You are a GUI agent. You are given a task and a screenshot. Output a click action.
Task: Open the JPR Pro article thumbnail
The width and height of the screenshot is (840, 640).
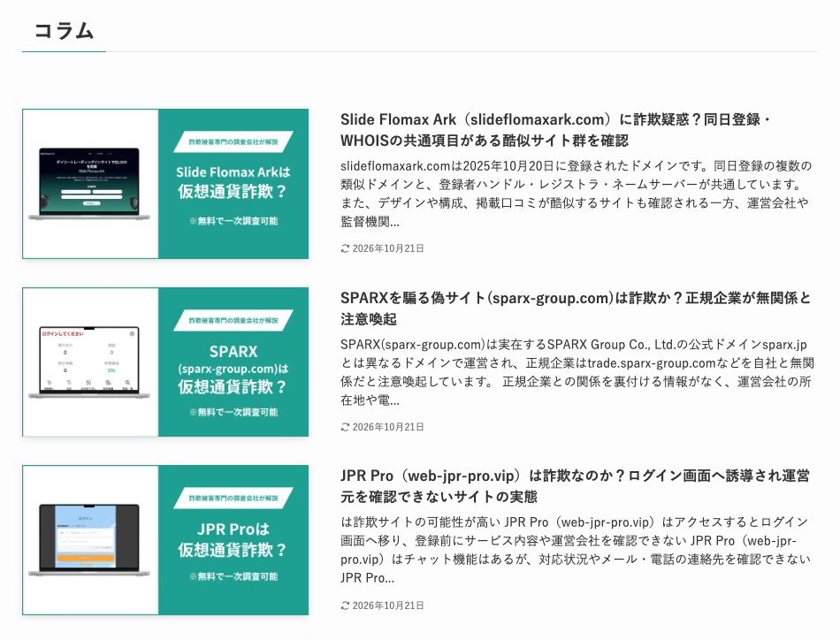tap(165, 540)
